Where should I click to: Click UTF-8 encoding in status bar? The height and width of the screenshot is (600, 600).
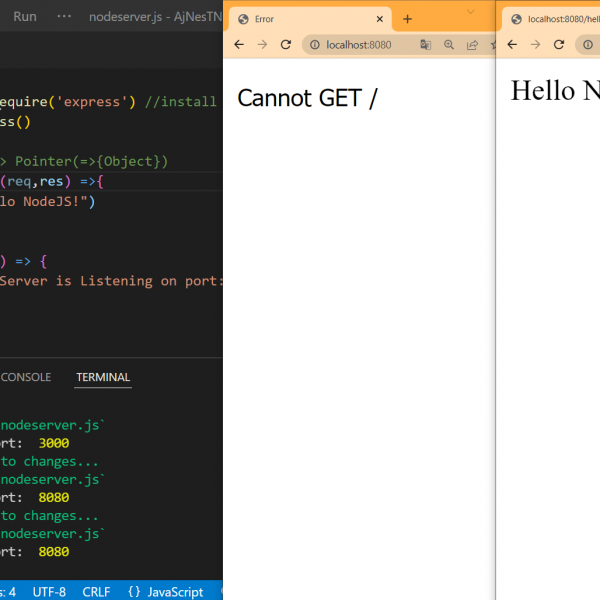[x=49, y=592]
